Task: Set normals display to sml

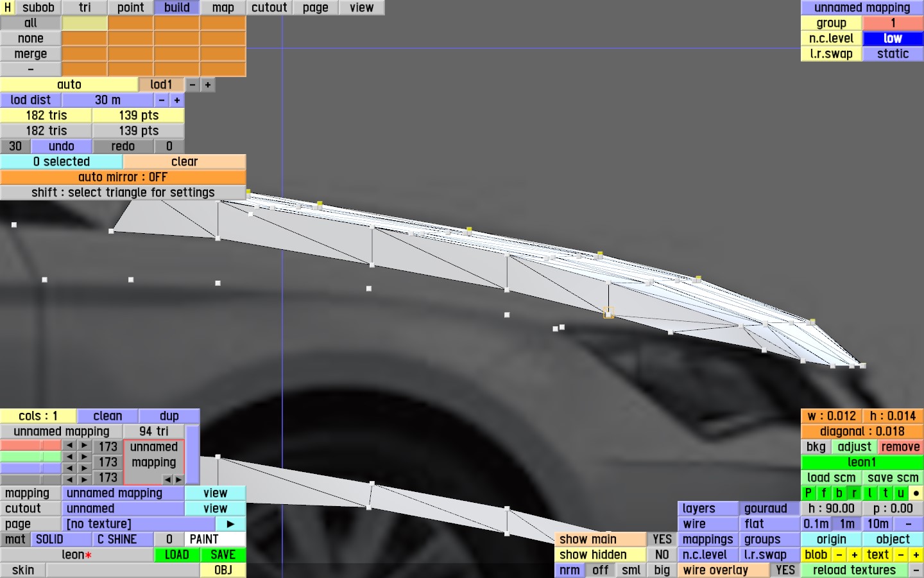Action: (631, 570)
